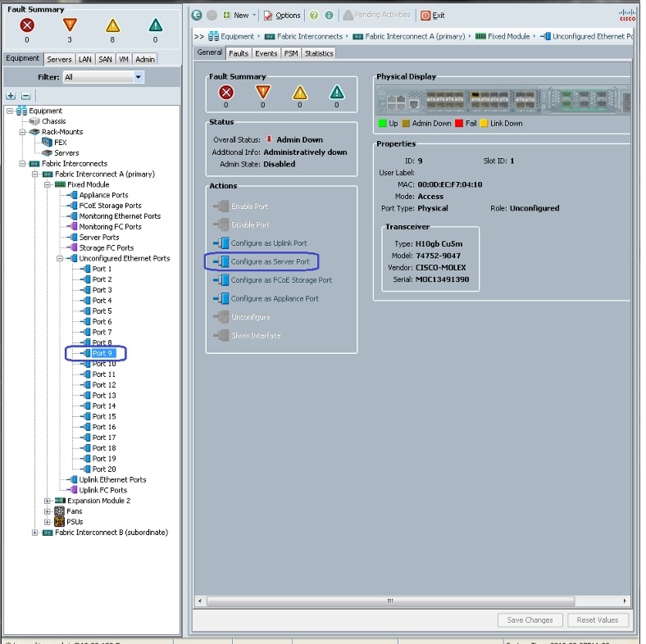This screenshot has height=644, width=646.
Task: Click the warning faults teal icon in top Fault Summary
Action: [155, 25]
